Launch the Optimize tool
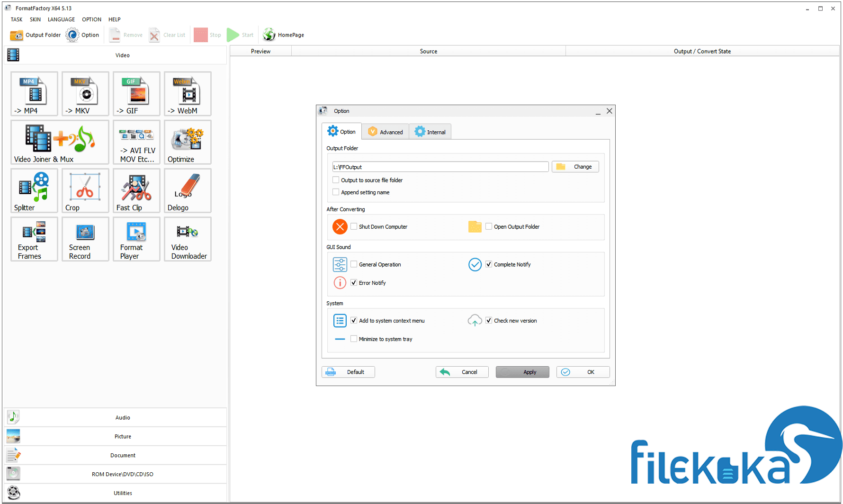 (x=188, y=142)
